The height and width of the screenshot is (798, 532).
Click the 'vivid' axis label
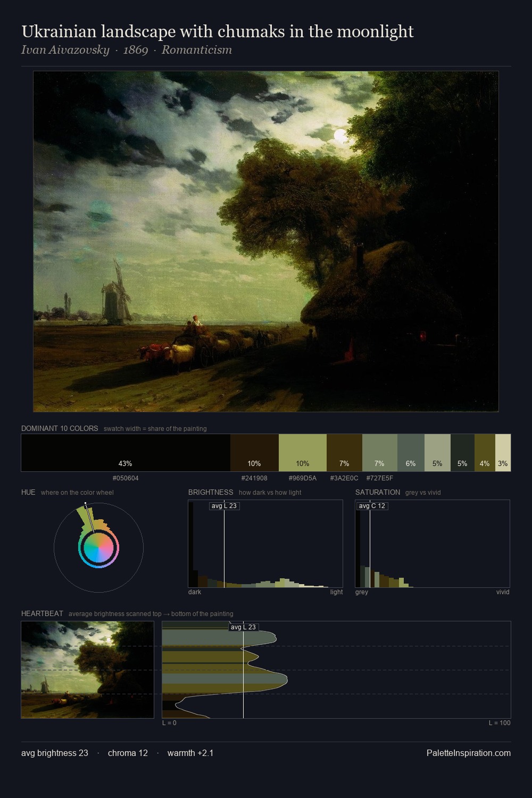click(503, 592)
